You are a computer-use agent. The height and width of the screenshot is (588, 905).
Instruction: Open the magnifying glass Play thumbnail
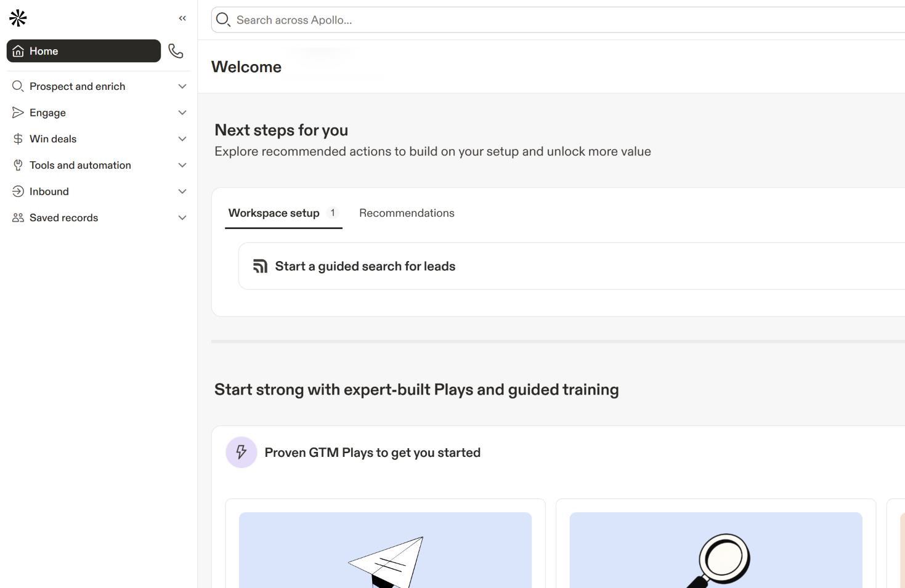point(715,550)
